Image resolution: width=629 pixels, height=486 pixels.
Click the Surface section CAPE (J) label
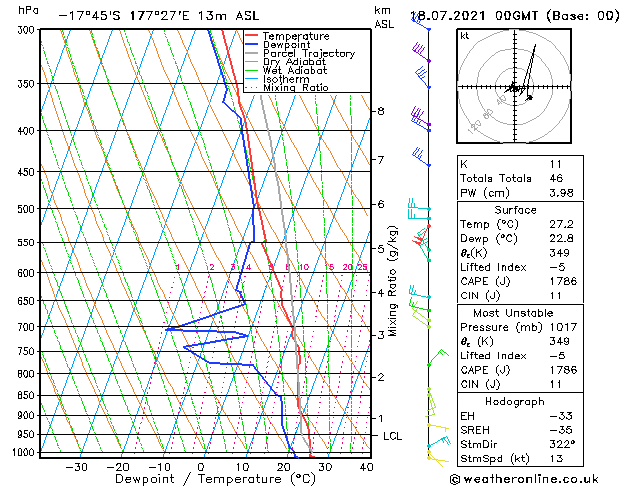pos(485,281)
